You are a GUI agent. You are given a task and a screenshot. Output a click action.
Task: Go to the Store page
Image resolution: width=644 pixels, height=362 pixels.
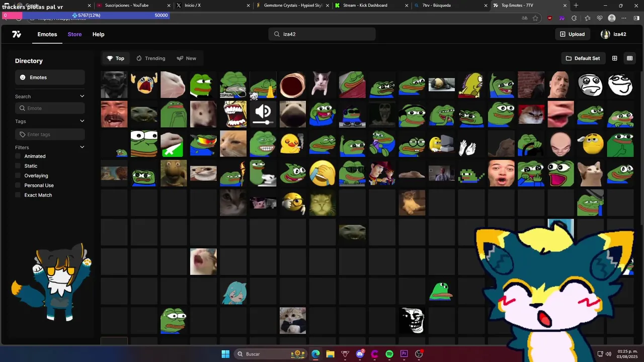click(x=74, y=34)
